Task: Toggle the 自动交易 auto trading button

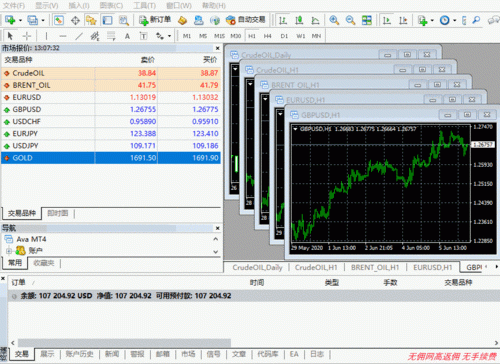Action: tap(245, 20)
